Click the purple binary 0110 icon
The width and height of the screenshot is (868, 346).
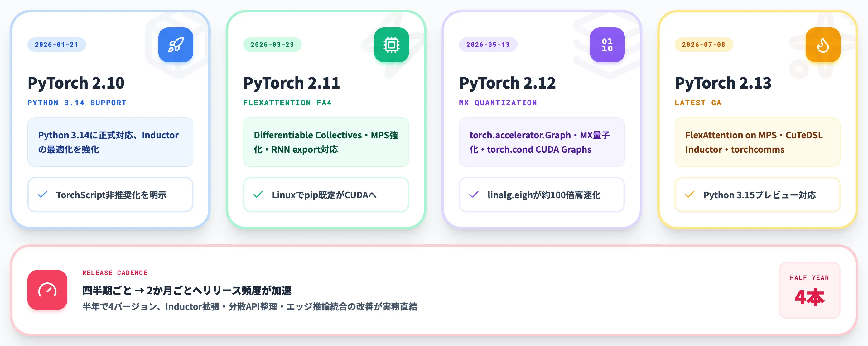tap(607, 45)
